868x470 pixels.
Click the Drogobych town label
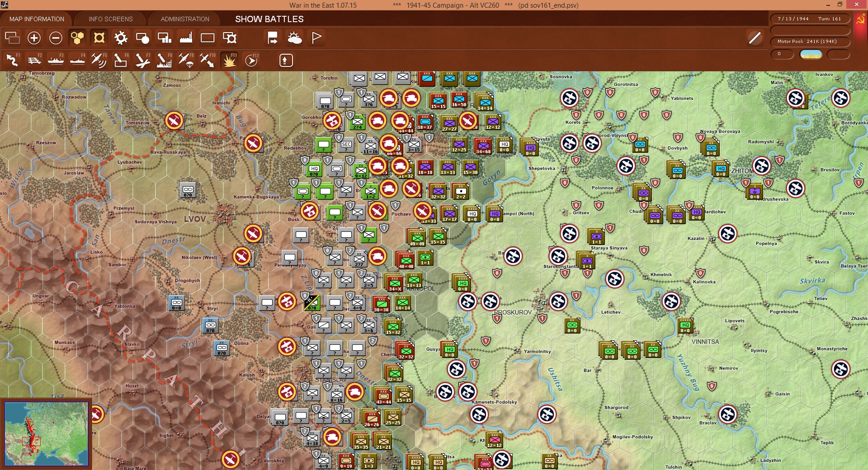click(x=187, y=281)
